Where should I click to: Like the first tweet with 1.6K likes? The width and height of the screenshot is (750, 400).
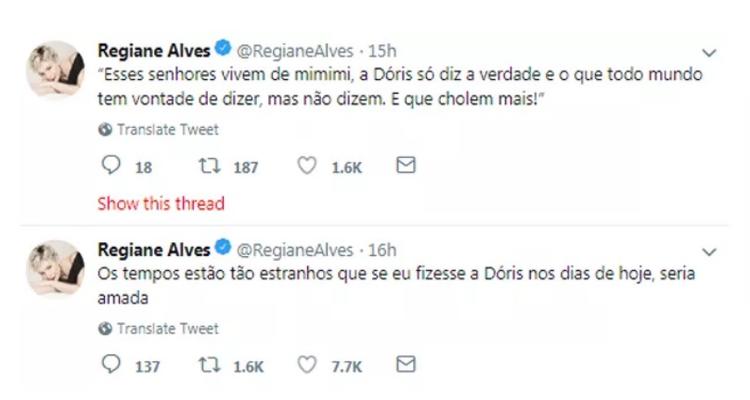coord(310,166)
